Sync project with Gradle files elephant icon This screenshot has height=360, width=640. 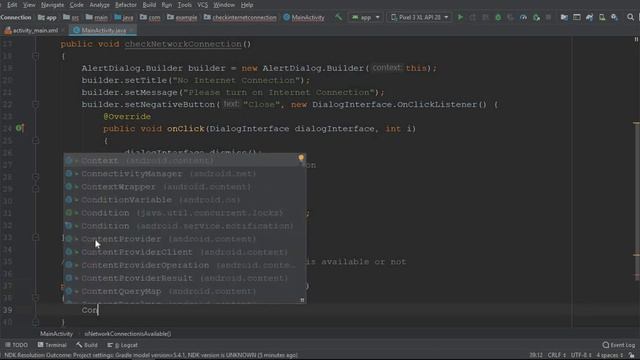589,17
